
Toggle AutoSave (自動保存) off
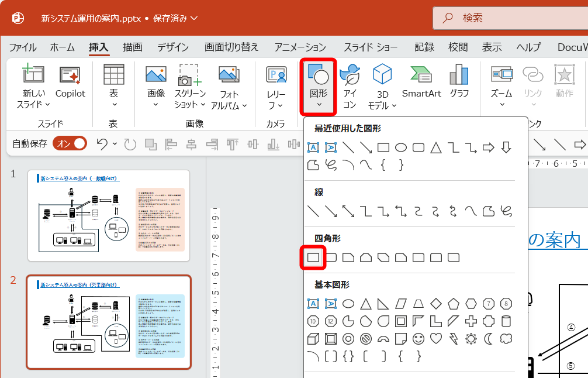[x=68, y=142]
